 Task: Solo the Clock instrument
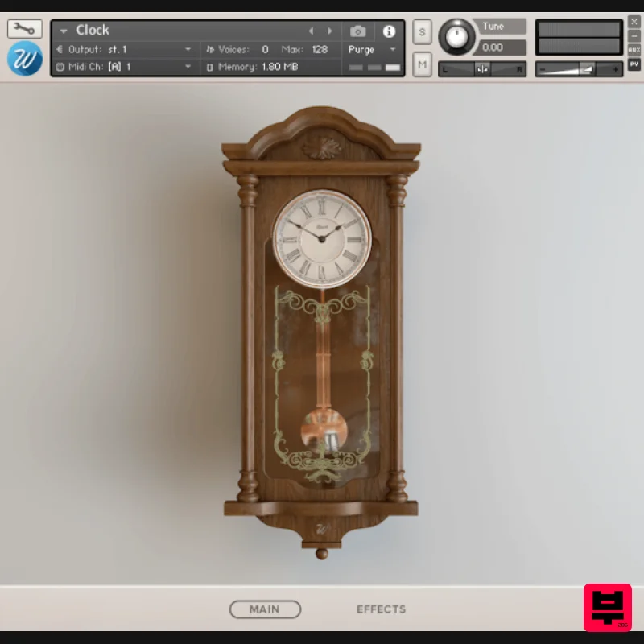coord(422,32)
